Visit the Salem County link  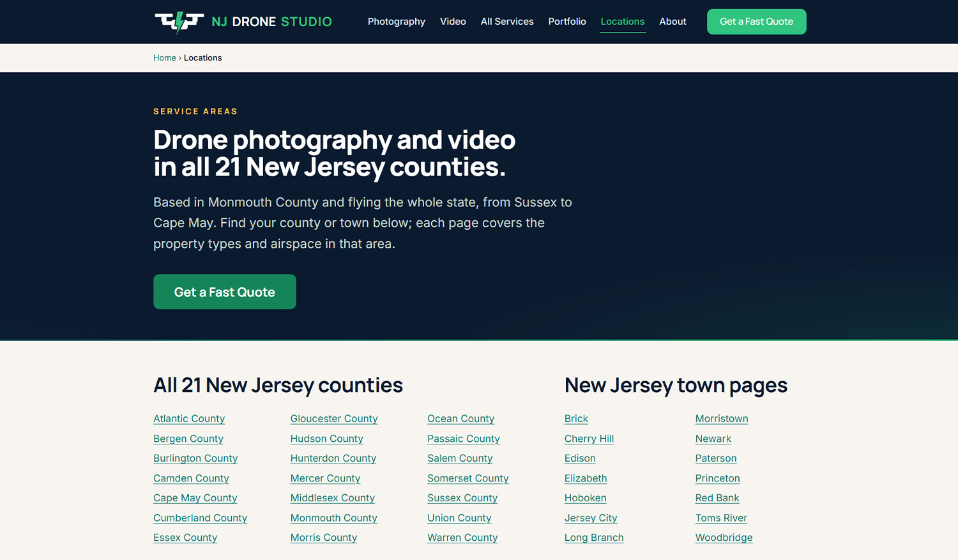tap(460, 458)
